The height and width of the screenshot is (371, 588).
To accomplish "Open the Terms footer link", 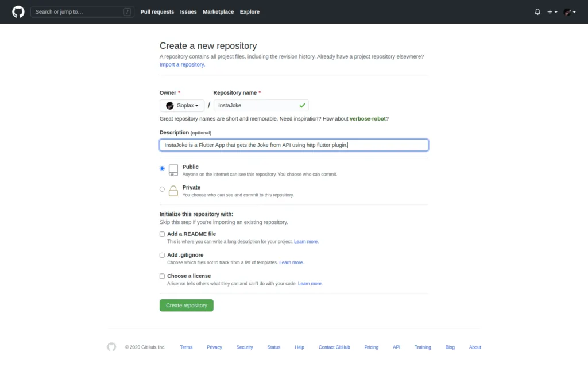I will point(186,347).
